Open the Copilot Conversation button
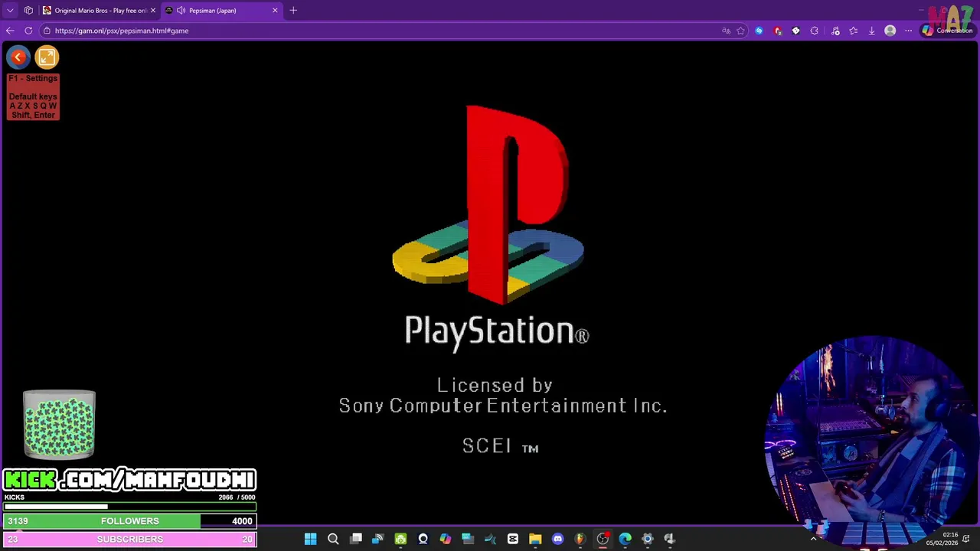 (x=947, y=31)
